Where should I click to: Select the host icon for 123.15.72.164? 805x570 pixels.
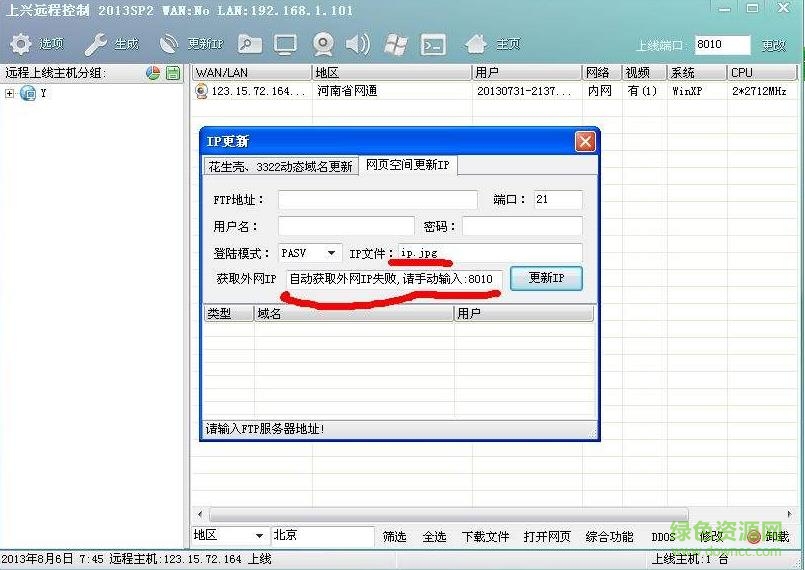[x=201, y=91]
